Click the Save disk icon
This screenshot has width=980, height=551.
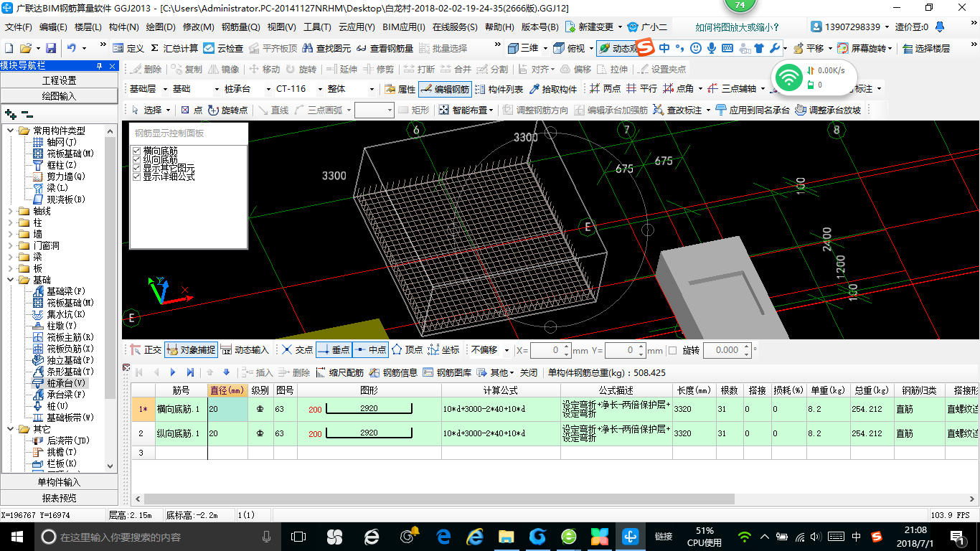coord(51,48)
